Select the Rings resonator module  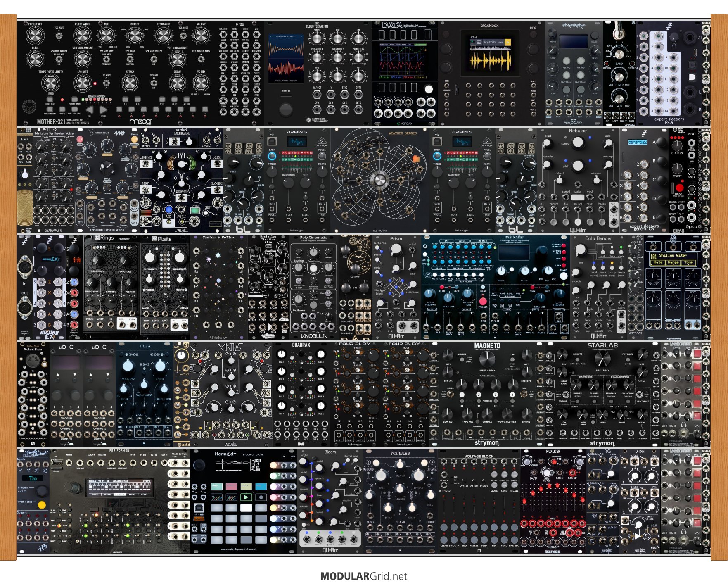click(111, 287)
